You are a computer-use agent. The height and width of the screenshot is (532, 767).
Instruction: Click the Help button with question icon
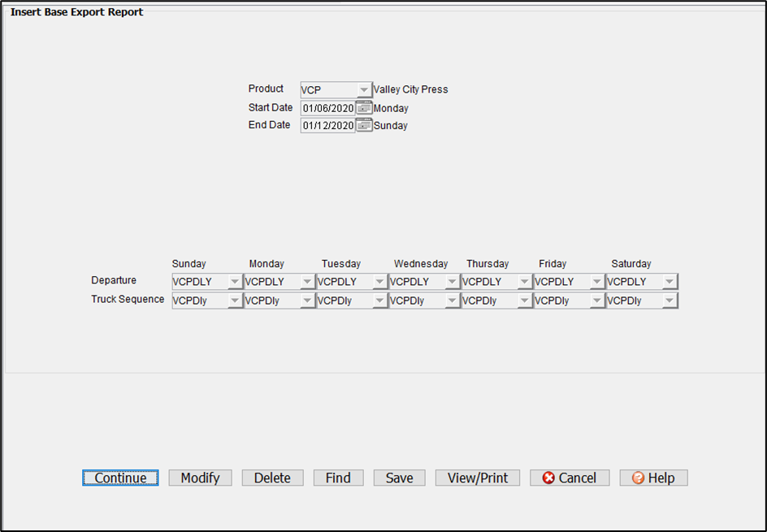[653, 478]
